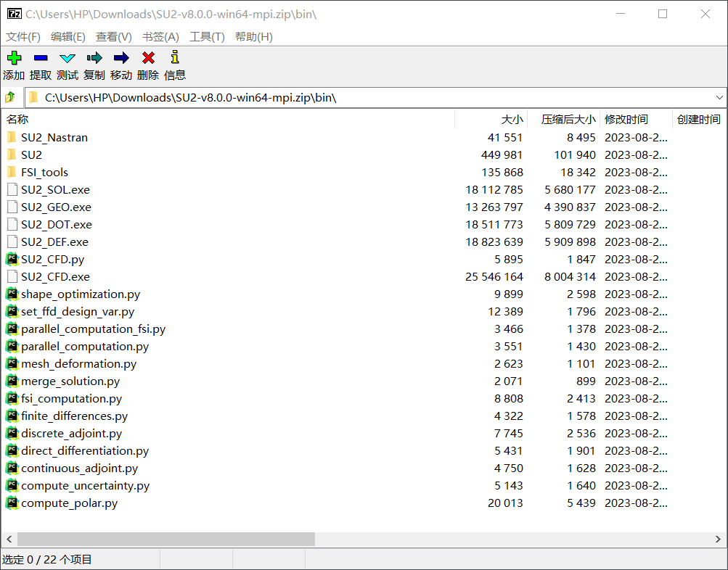Sort by the Size (大小) column header
Viewport: 728px width, 570px height.
point(511,120)
